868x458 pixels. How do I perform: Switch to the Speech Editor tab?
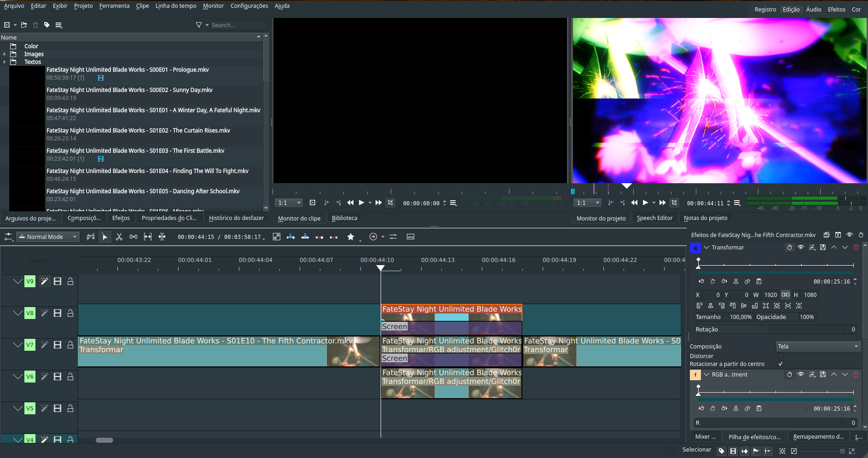pos(654,218)
